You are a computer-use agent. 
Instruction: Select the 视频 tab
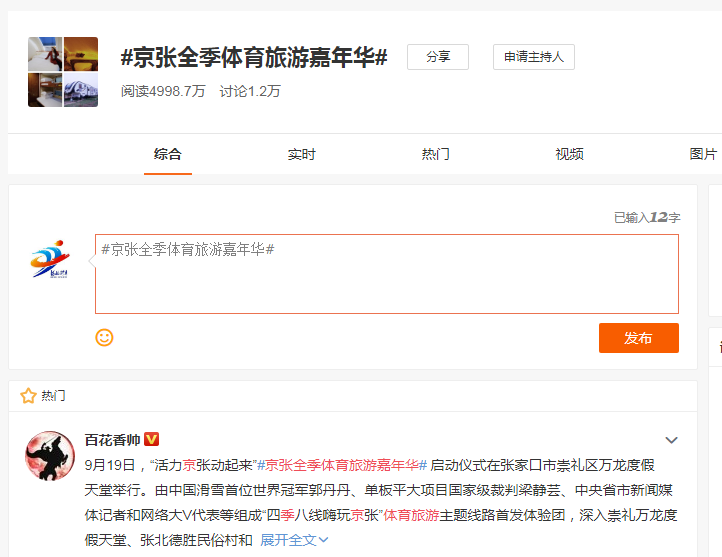[x=569, y=154]
